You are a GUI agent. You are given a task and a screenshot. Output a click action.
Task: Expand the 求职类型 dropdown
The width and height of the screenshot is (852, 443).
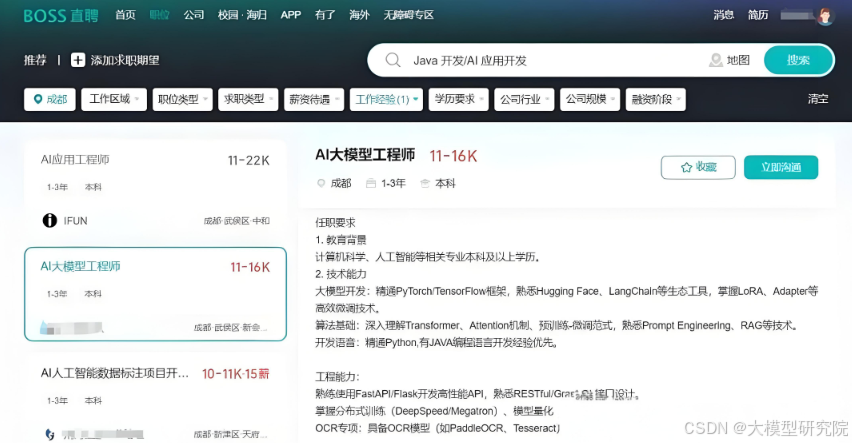(248, 99)
